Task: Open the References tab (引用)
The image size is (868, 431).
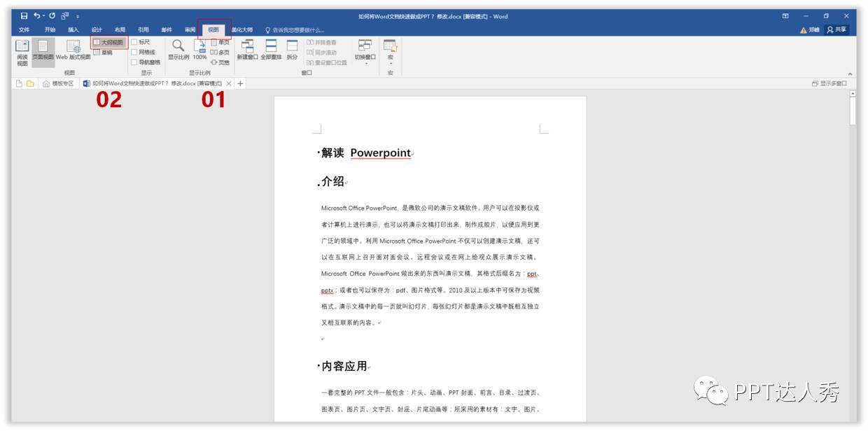Action: click(143, 30)
